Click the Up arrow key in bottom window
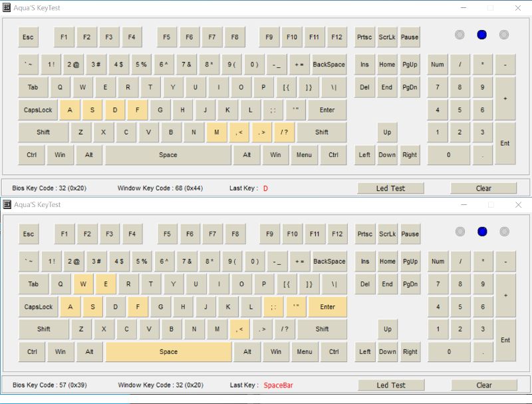Image resolution: width=532 pixels, height=404 pixels. click(x=388, y=329)
